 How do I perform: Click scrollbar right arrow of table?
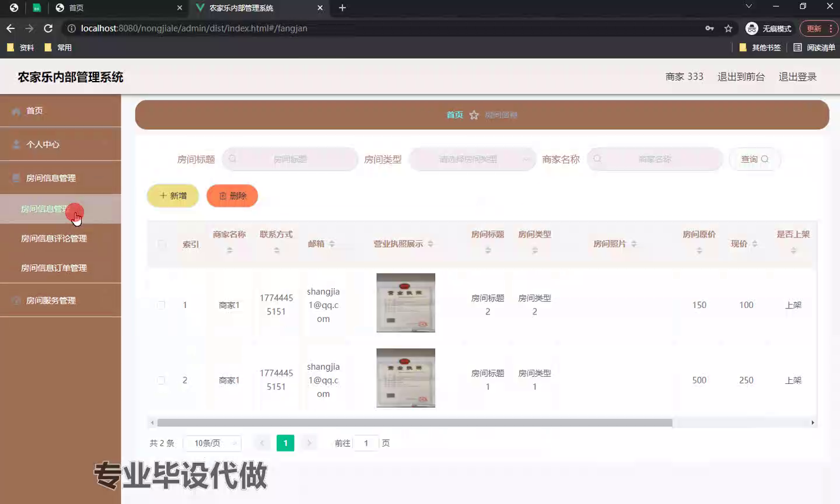point(813,422)
